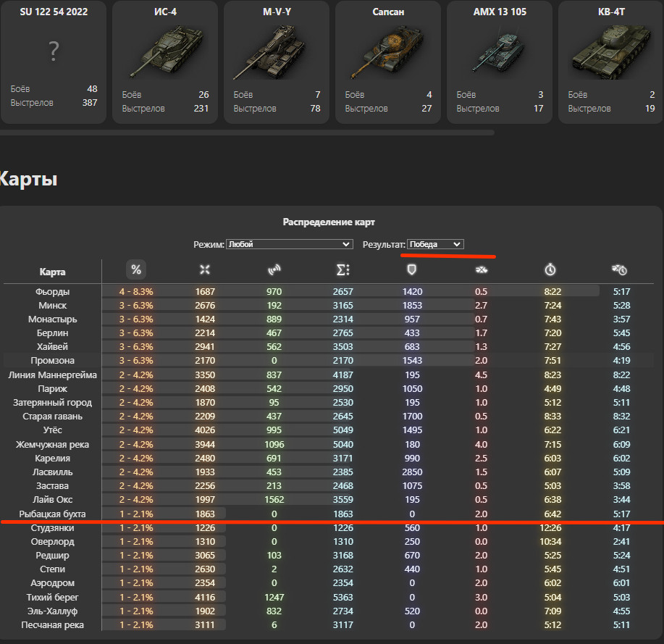Sort by the destroyed tanks icon column
664x644 pixels.
(x=481, y=269)
